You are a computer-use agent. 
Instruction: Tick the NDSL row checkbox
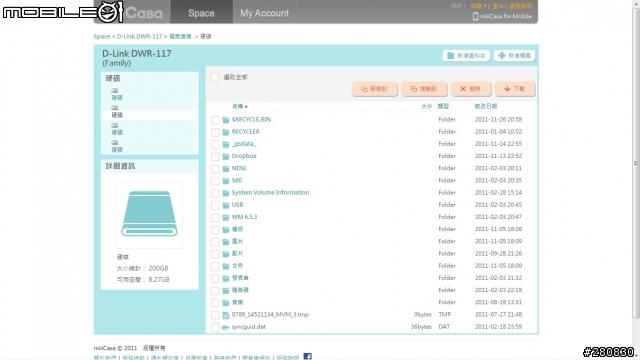tap(215, 169)
